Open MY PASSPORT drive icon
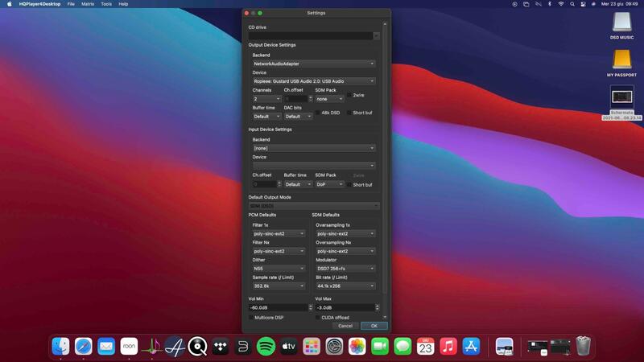Image resolution: width=644 pixels, height=362 pixels. (621, 60)
